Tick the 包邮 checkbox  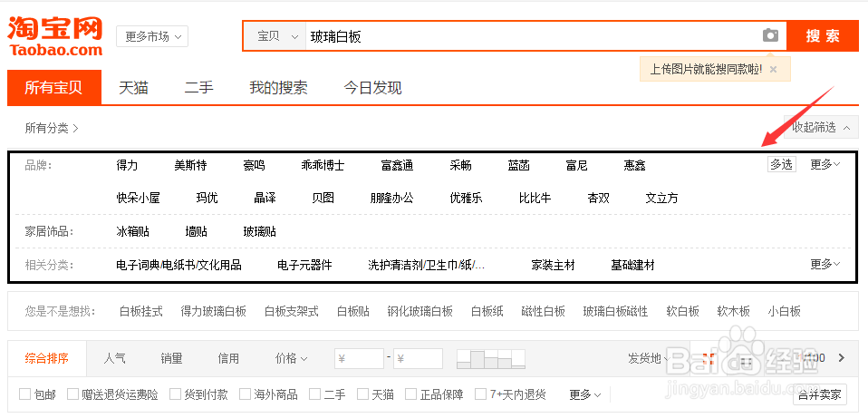pos(24,394)
